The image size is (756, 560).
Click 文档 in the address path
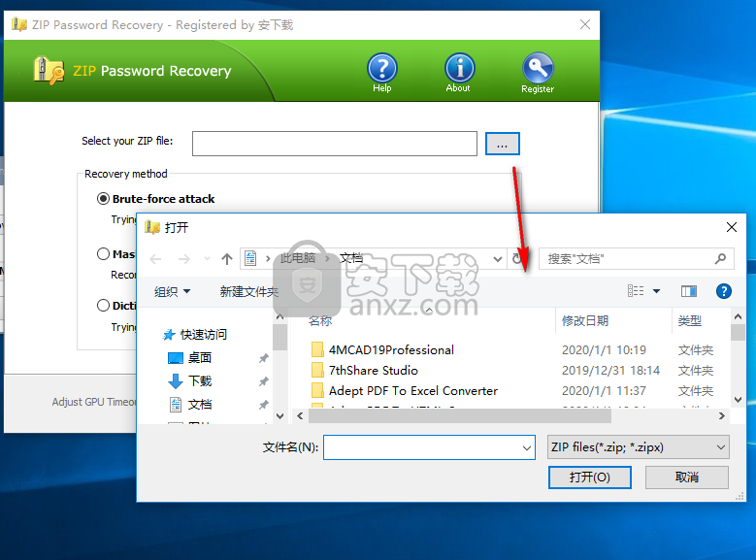click(351, 258)
